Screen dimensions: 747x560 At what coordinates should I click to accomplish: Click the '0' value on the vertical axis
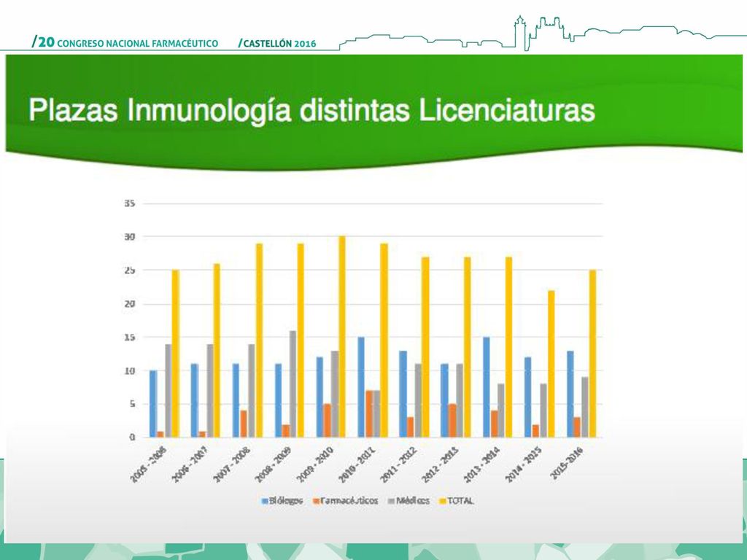[x=132, y=437]
